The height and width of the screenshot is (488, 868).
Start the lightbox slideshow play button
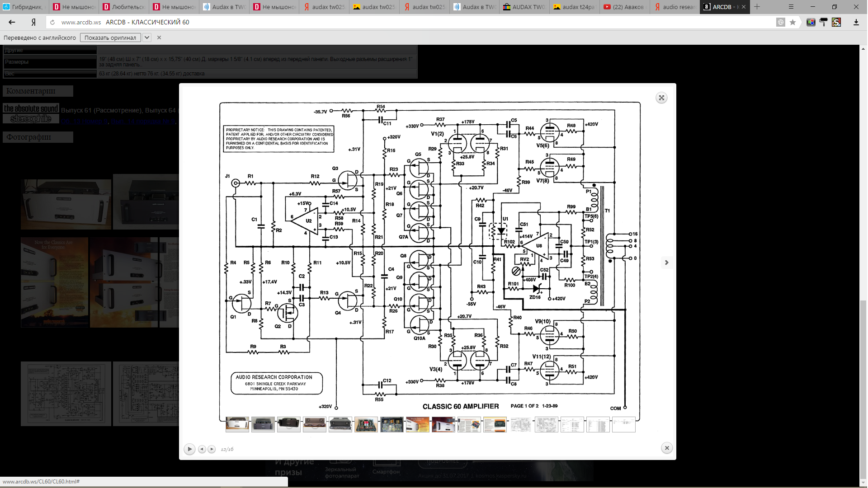point(189,449)
